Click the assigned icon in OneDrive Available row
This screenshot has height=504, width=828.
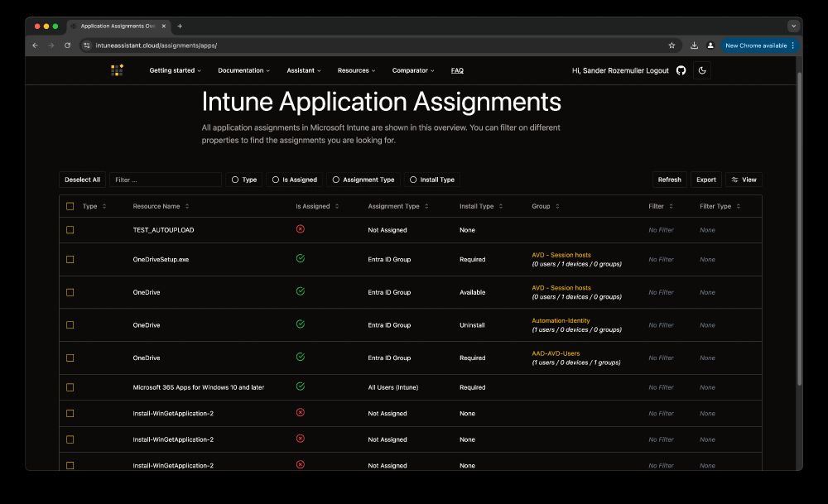click(x=301, y=291)
